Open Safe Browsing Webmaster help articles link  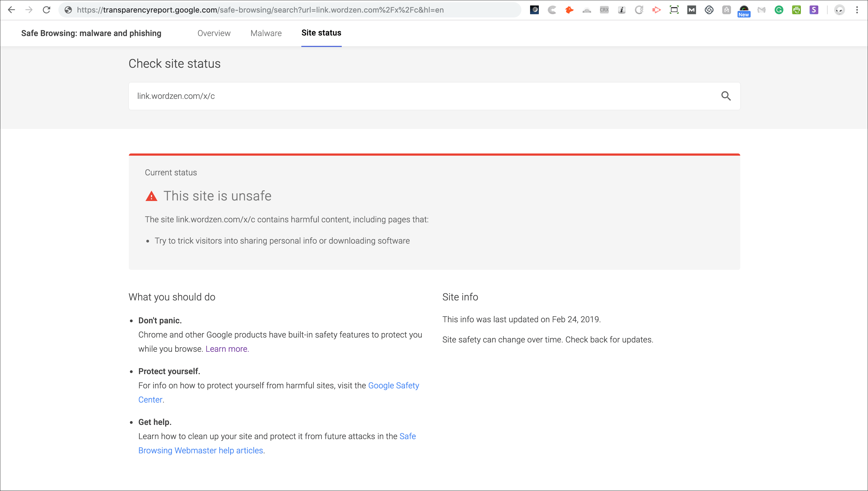pyautogui.click(x=201, y=451)
